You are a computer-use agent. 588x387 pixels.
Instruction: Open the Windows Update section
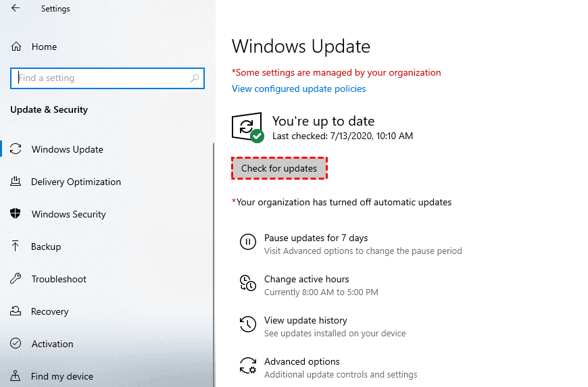[67, 149]
